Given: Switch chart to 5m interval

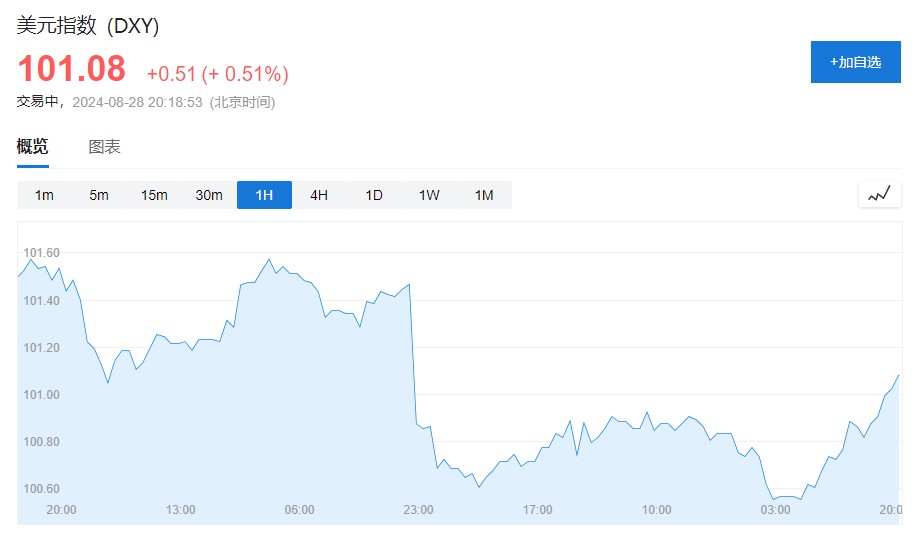Looking at the screenshot, I should click(99, 195).
